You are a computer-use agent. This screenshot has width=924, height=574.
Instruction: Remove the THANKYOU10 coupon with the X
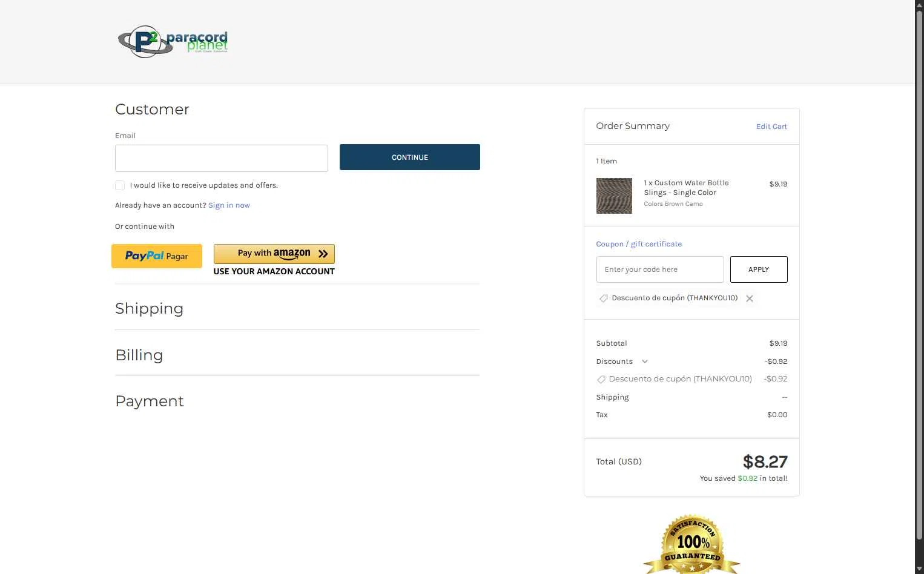point(750,299)
